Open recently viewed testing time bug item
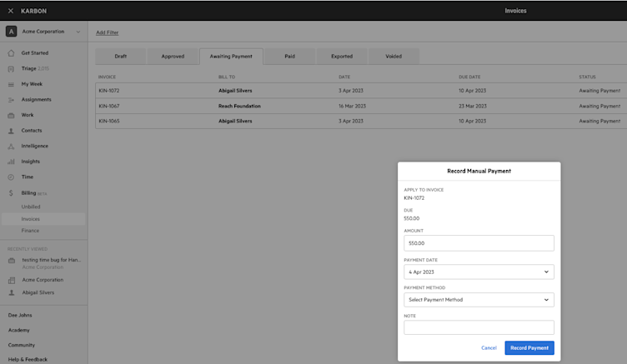627x364 pixels. coord(51,260)
